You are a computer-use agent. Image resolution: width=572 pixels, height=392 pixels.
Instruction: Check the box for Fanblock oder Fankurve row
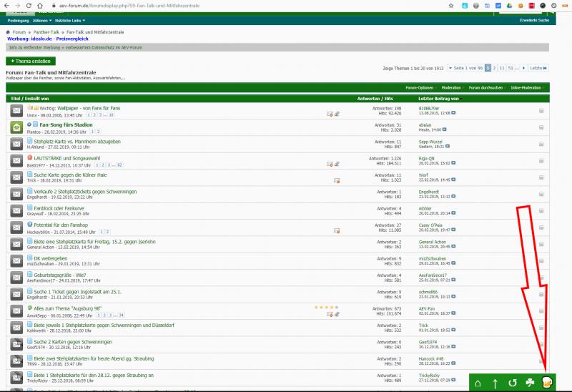[x=541, y=209]
